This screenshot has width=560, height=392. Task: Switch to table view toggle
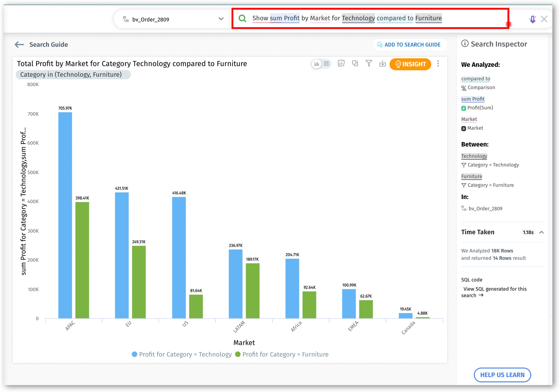pos(326,64)
